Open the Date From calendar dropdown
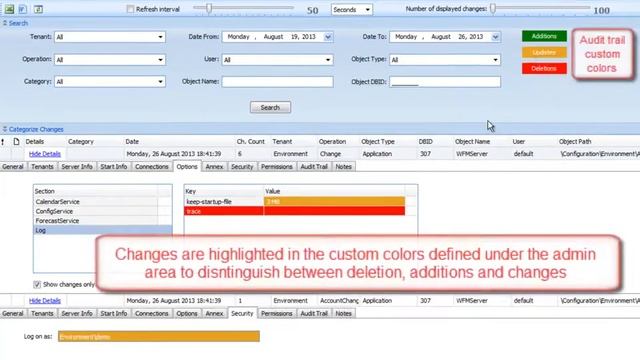640x360 pixels. (328, 37)
